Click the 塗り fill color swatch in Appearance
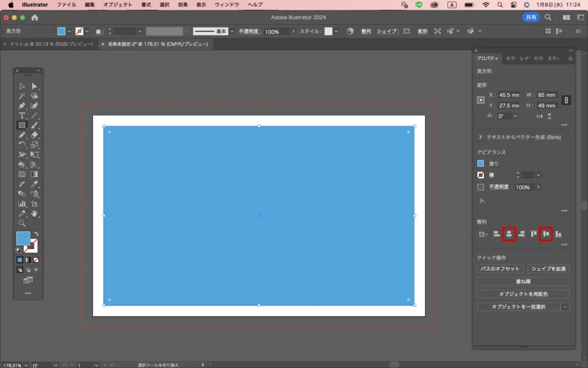The image size is (588, 368). [x=481, y=163]
